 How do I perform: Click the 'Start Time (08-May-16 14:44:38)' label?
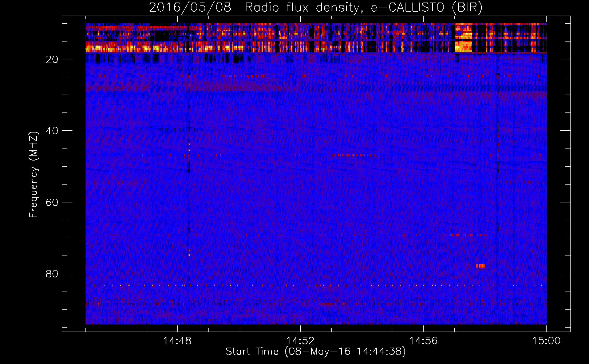click(x=315, y=352)
